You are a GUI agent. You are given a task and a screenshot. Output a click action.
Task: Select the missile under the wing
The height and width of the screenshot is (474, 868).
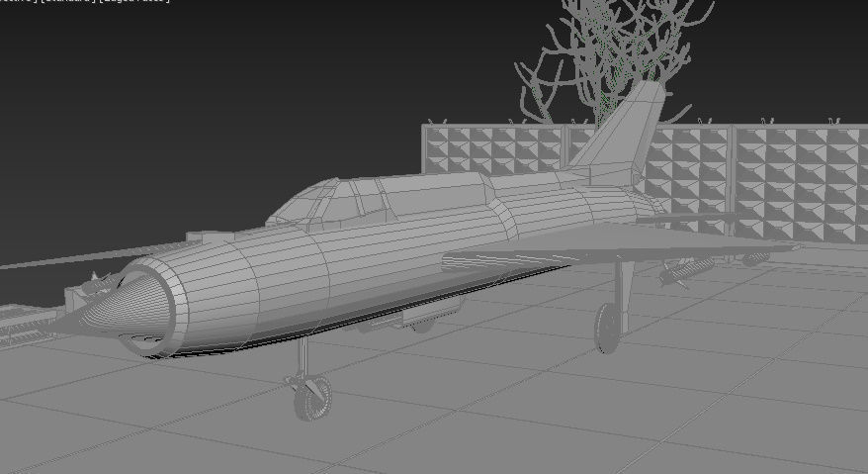(686, 272)
